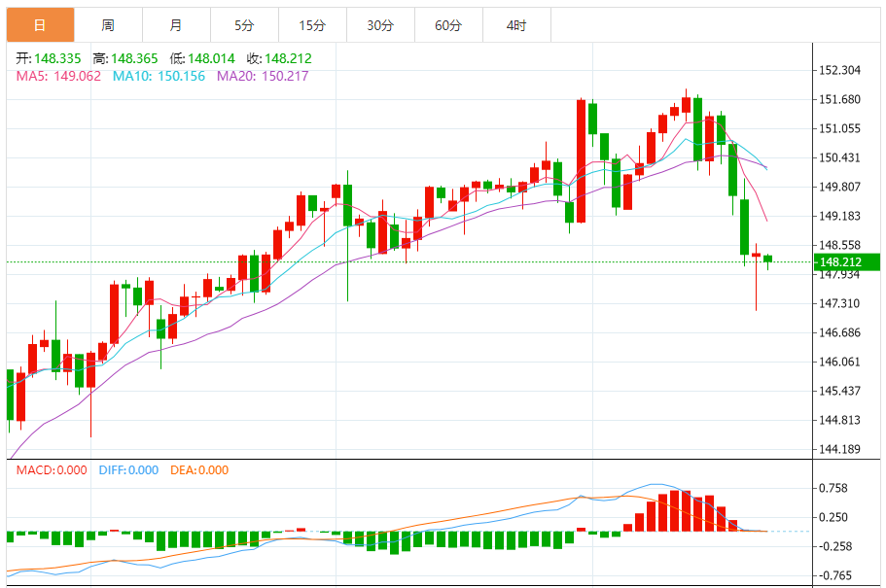Click the green 148.212 current price label
Viewport: 886px width, 588px height.
847,262
